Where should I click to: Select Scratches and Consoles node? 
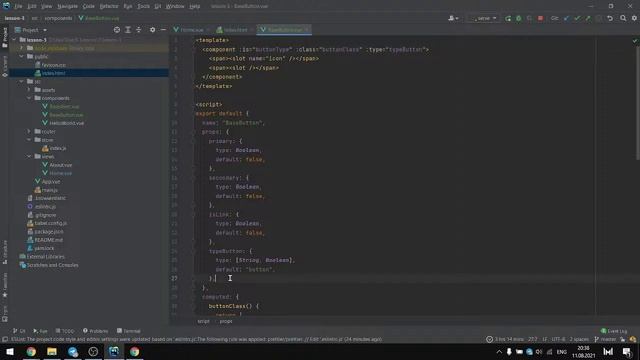coord(49,265)
